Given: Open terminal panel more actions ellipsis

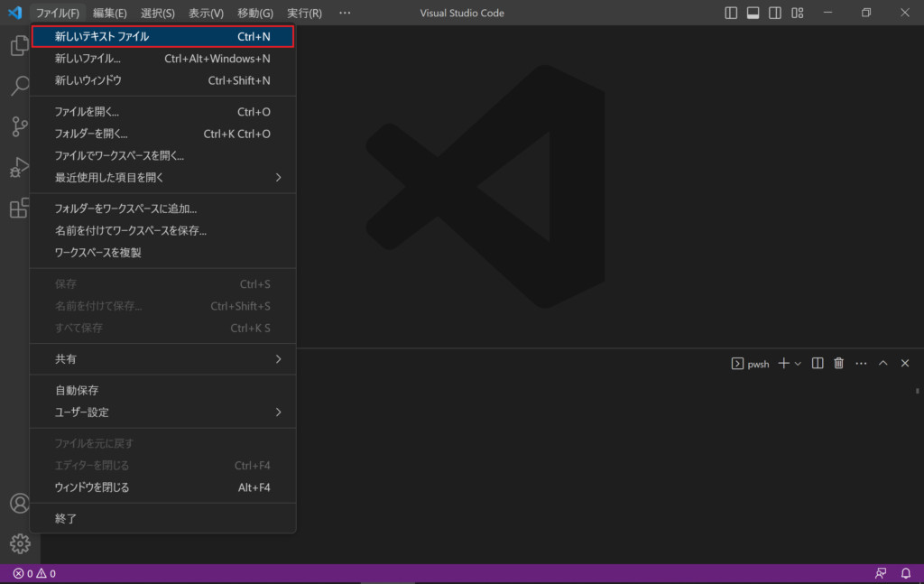Looking at the screenshot, I should pos(861,364).
